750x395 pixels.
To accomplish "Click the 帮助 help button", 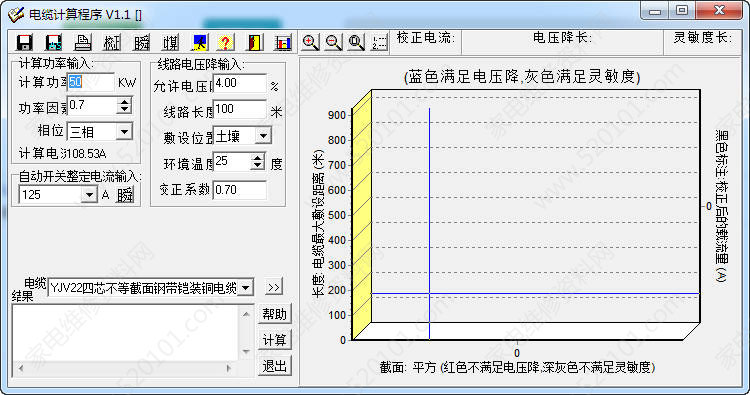I will coord(275,314).
